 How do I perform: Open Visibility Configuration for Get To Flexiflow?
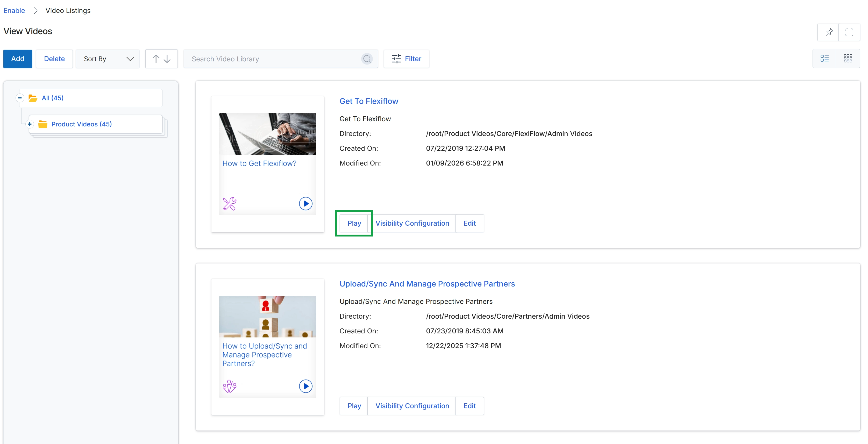[x=412, y=223]
